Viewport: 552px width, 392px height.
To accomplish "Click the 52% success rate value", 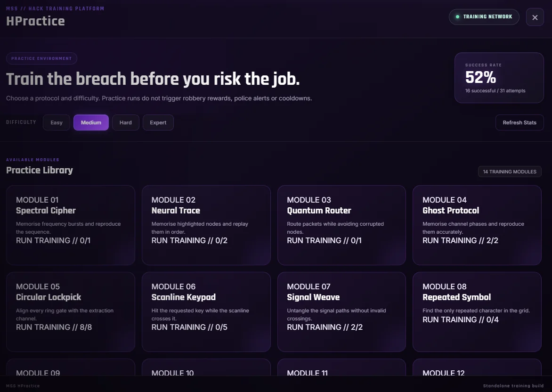I will (x=480, y=77).
